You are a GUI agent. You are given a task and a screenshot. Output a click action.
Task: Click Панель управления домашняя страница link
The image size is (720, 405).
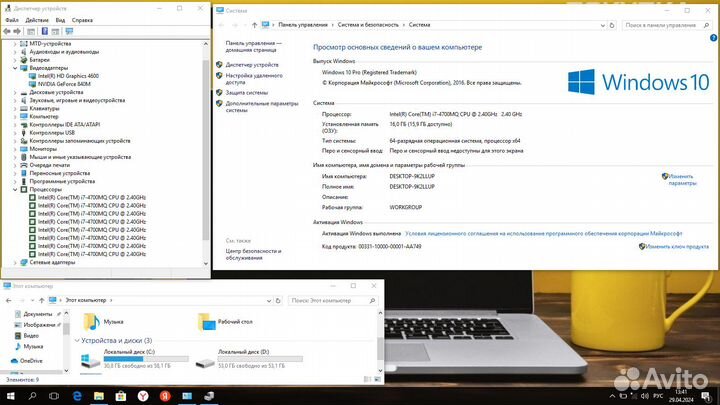pyautogui.click(x=253, y=46)
